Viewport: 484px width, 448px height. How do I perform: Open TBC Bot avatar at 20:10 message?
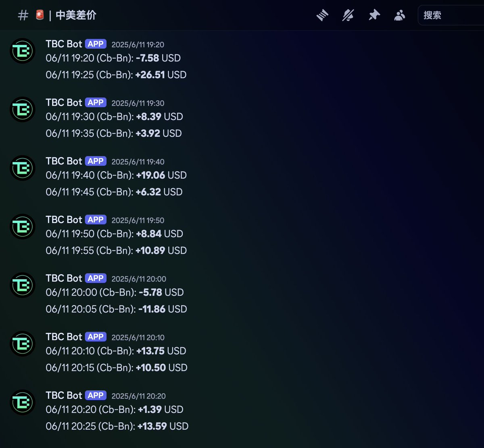tap(23, 344)
